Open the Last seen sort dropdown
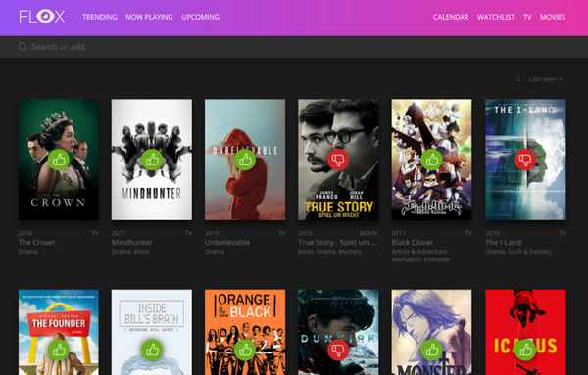The width and height of the screenshot is (588, 375). (545, 79)
